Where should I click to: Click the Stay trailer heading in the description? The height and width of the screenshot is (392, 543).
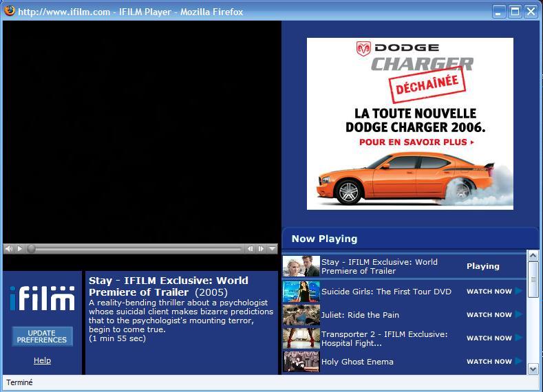(169, 286)
